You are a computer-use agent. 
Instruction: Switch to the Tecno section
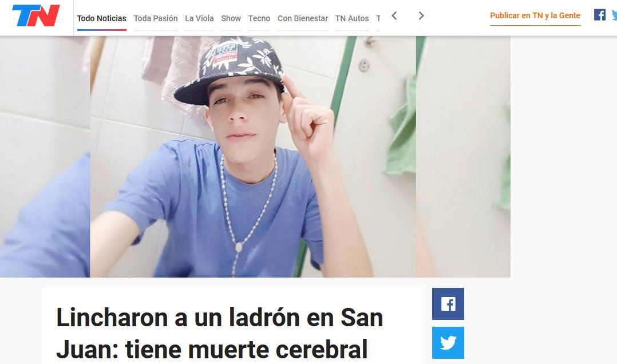[x=259, y=18]
